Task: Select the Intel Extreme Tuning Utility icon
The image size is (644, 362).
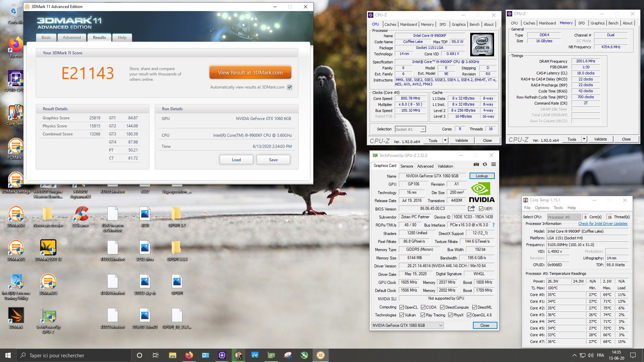Action: click(16, 287)
